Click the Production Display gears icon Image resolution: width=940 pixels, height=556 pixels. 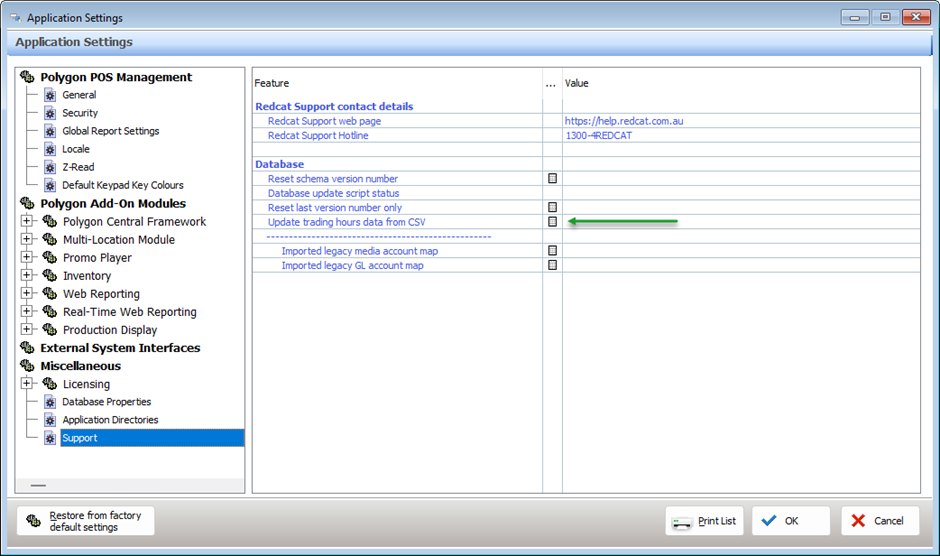pyautogui.click(x=50, y=329)
